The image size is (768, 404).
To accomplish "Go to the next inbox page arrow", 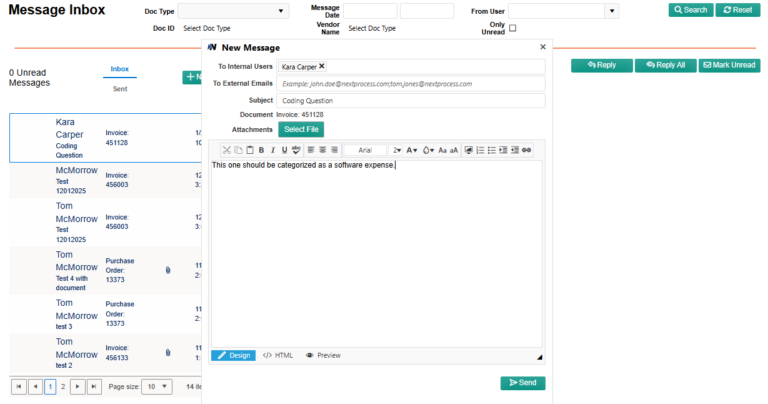I will tap(77, 386).
